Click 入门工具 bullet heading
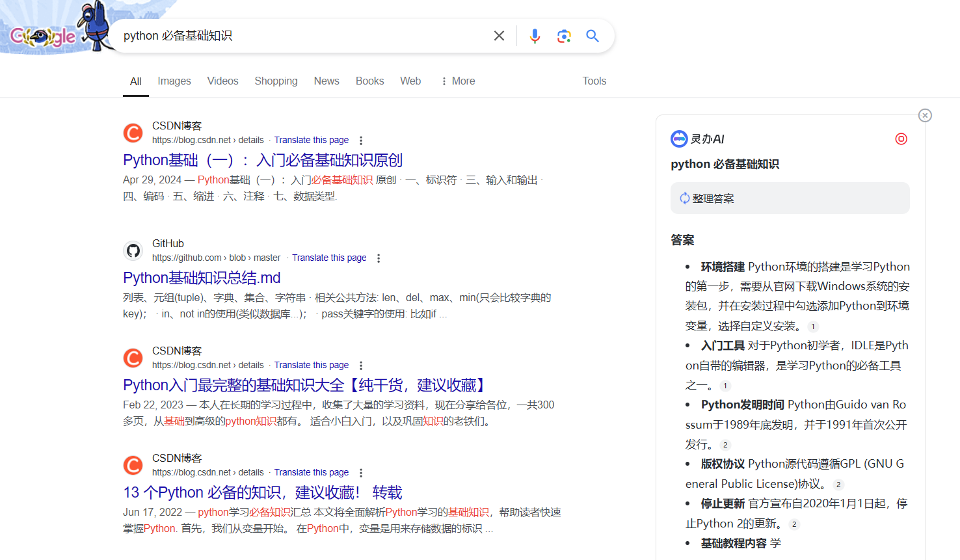960x560 pixels. tap(723, 345)
